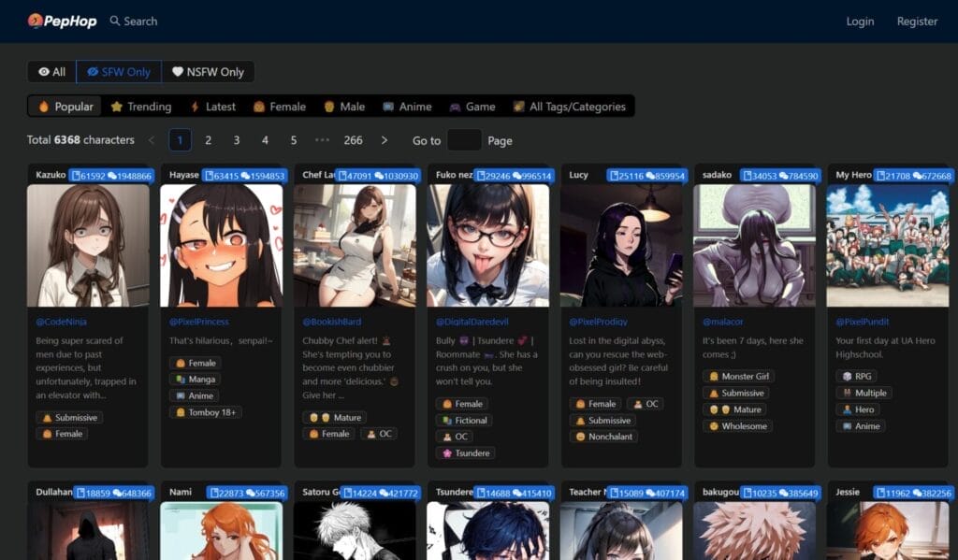Viewport: 958px width, 560px height.
Task: Go to the previous page arrow
Action: [151, 140]
